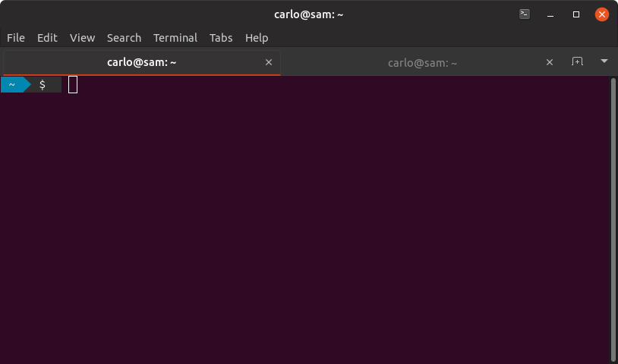This screenshot has height=364, width=618.
Task: Expand the tab list dropdown arrow
Action: pyautogui.click(x=604, y=61)
